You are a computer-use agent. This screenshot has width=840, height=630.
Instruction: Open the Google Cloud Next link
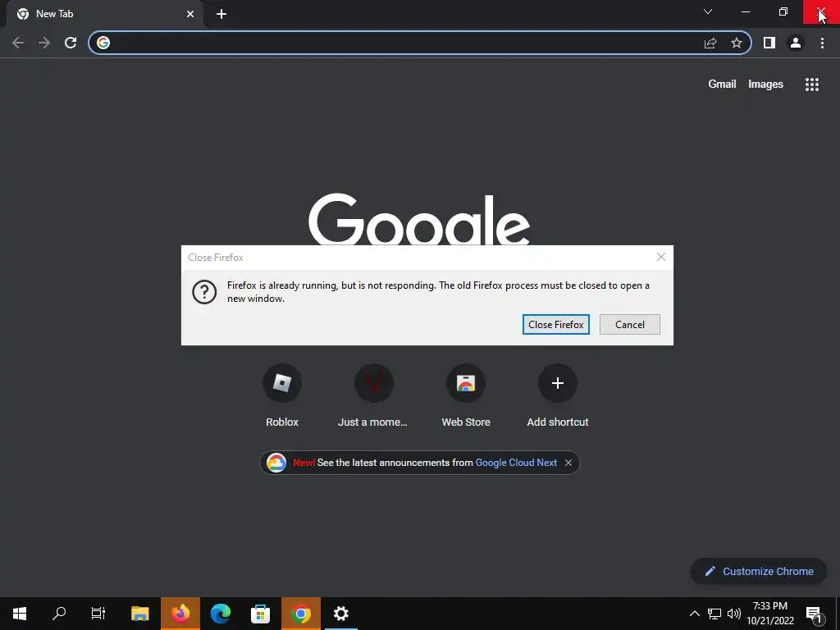pos(516,463)
